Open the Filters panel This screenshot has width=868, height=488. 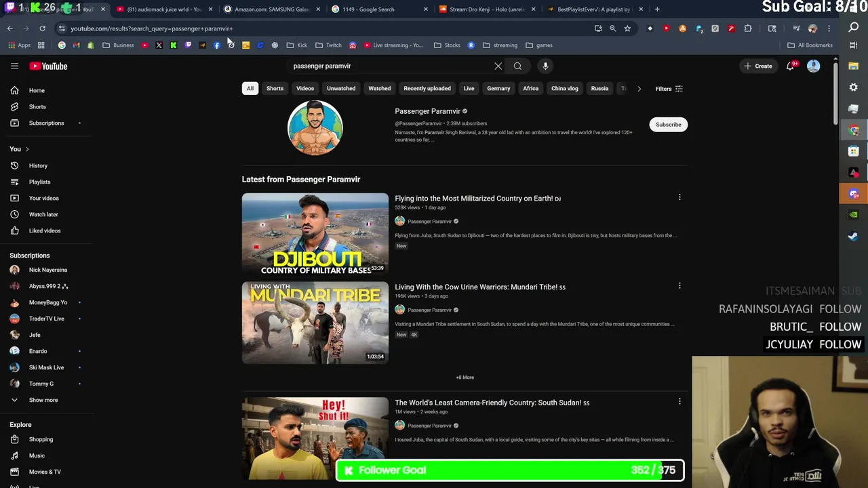pyautogui.click(x=669, y=89)
